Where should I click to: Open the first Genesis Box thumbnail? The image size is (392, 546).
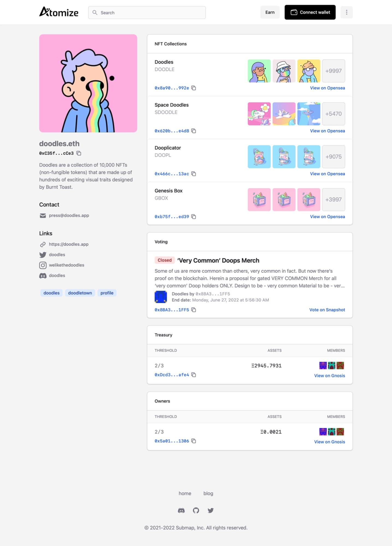pyautogui.click(x=259, y=200)
